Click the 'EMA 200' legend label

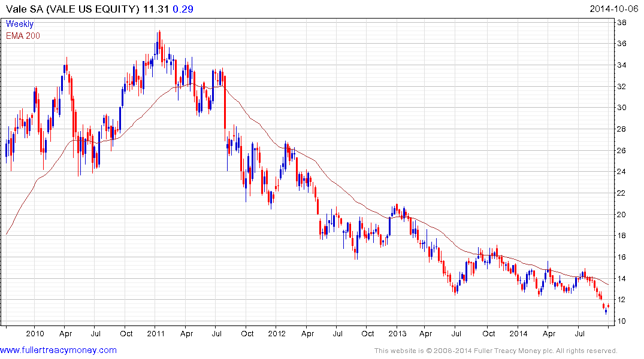23,36
